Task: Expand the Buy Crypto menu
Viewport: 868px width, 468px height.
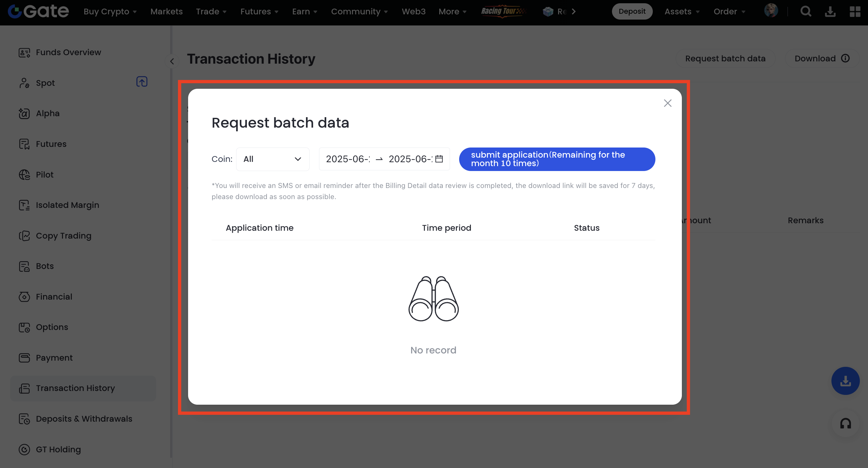Action: click(x=110, y=11)
